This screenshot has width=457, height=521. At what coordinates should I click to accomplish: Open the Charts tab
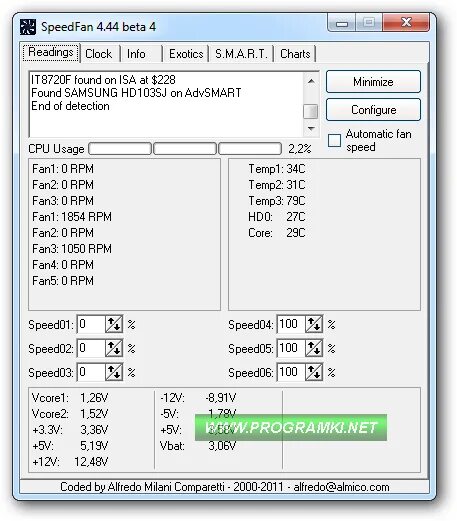(295, 54)
